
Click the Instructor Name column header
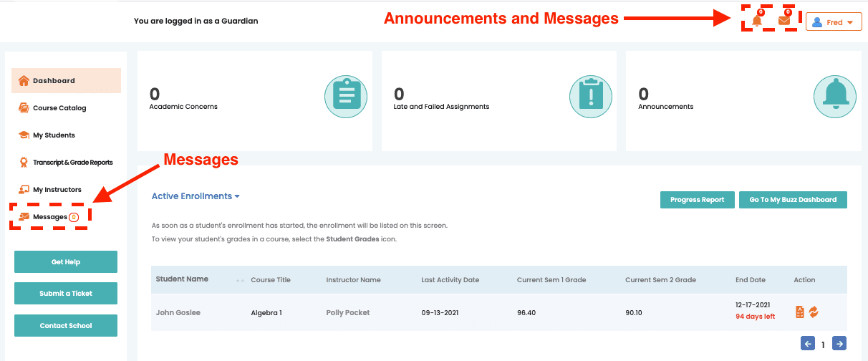(353, 280)
